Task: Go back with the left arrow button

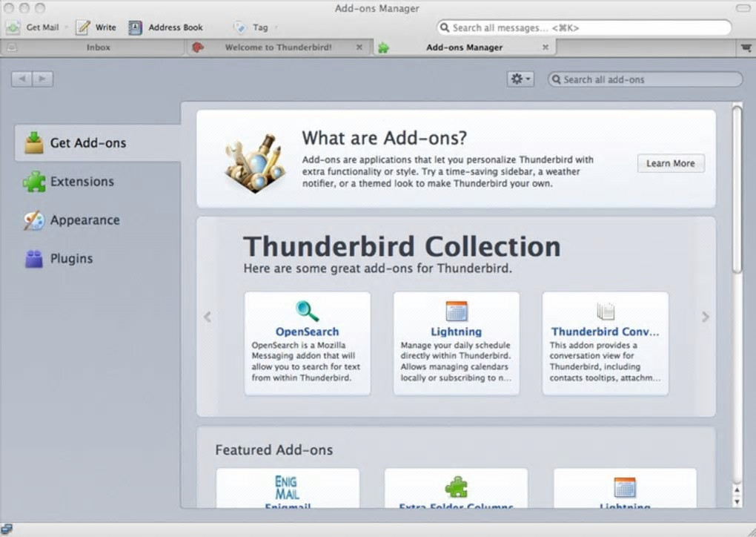Action: (21, 79)
